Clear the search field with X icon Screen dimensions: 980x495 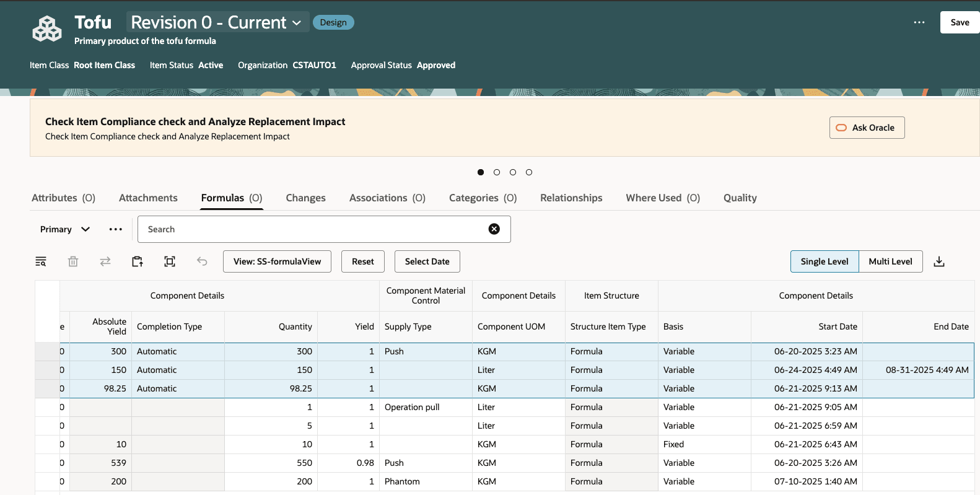click(494, 229)
